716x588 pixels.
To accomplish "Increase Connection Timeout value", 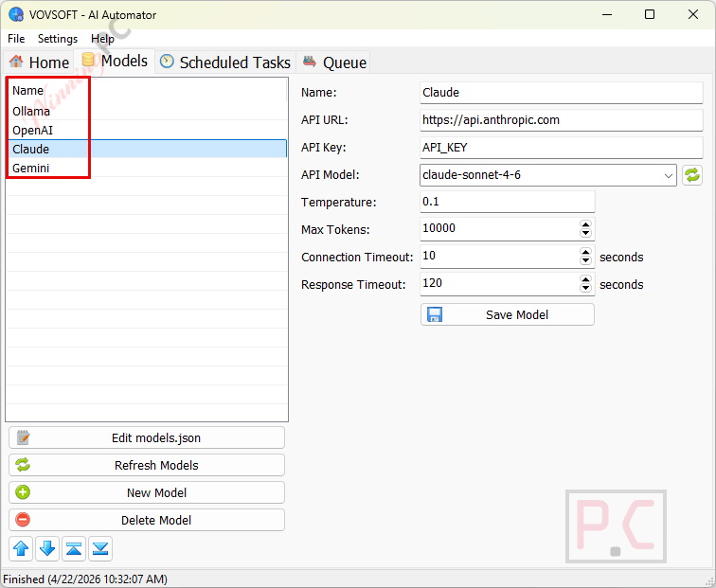I will (586, 252).
